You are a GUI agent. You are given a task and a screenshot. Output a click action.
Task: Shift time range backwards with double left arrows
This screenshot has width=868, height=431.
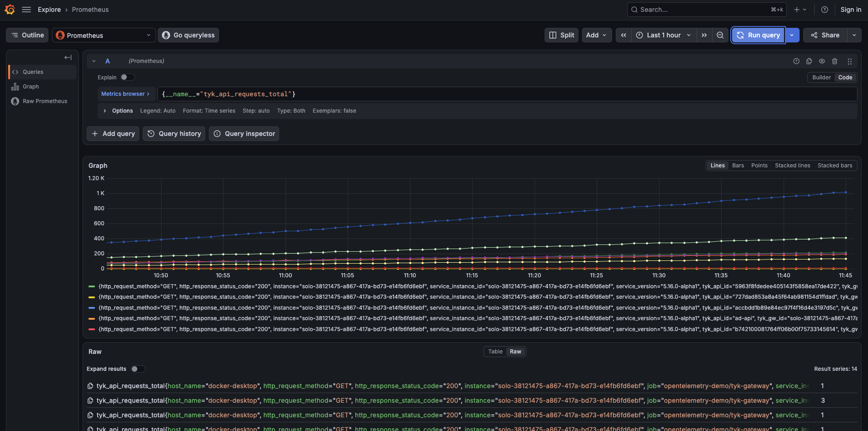(x=624, y=35)
